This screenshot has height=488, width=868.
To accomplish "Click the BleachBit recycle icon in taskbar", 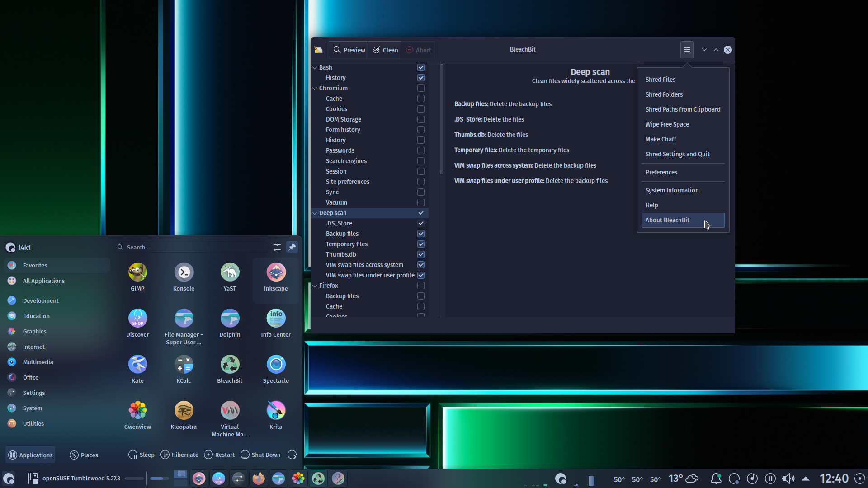I will click(318, 479).
